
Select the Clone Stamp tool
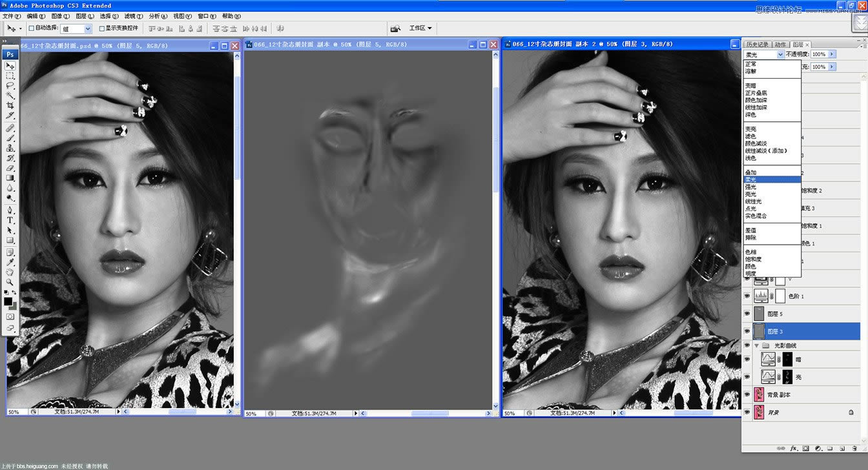[x=10, y=148]
